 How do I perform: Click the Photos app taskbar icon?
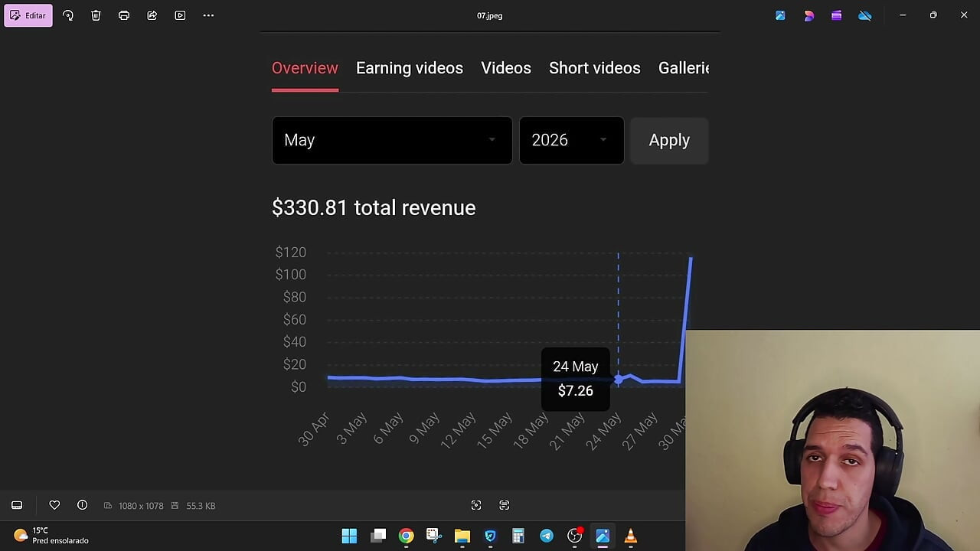pos(603,536)
